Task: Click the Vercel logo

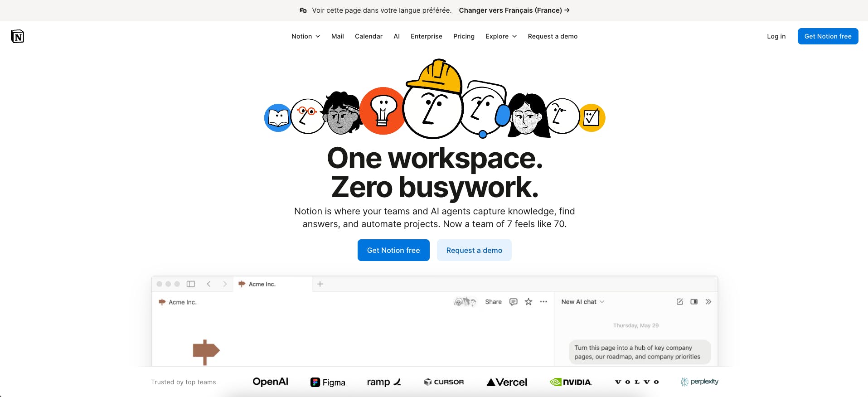Action: (x=507, y=382)
